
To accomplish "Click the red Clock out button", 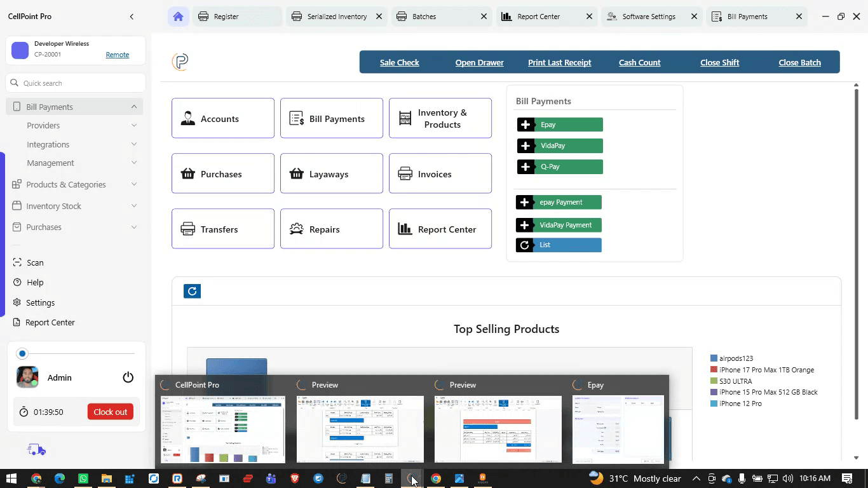I will (111, 412).
